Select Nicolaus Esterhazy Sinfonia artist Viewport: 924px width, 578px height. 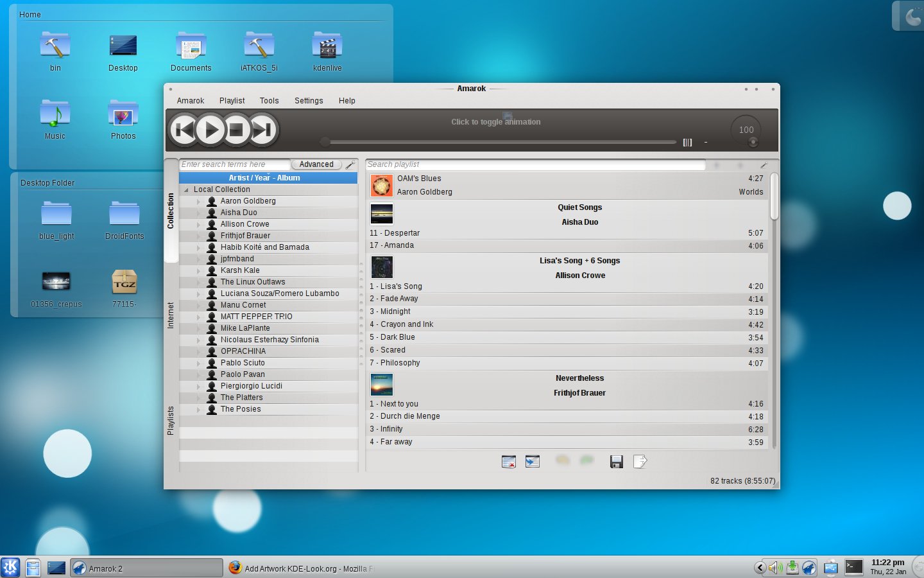pos(269,340)
